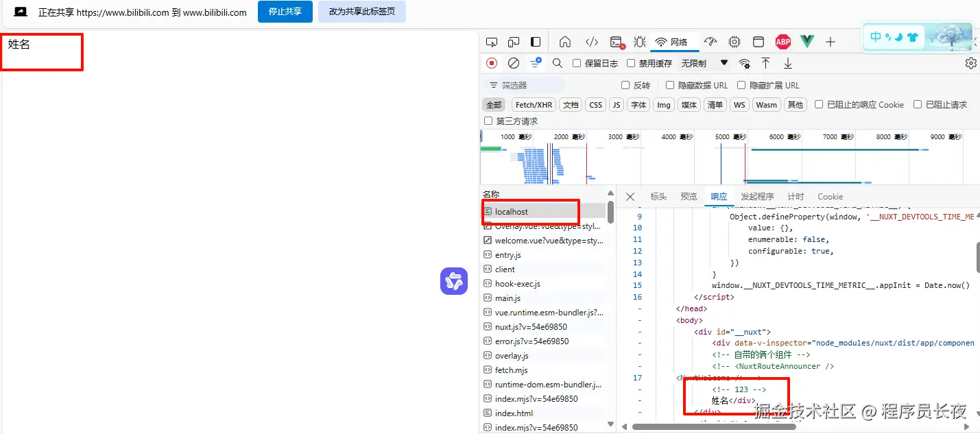
Task: Open the Cookie tab
Action: click(830, 197)
